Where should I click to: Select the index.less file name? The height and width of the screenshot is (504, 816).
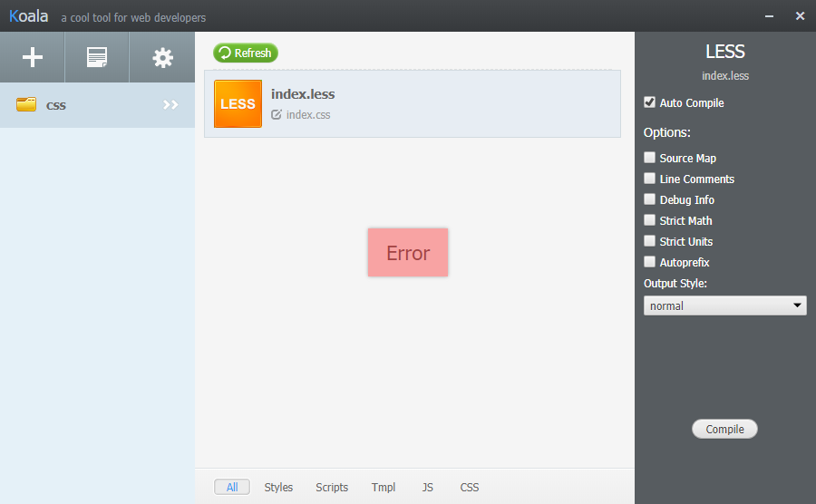[x=303, y=94]
